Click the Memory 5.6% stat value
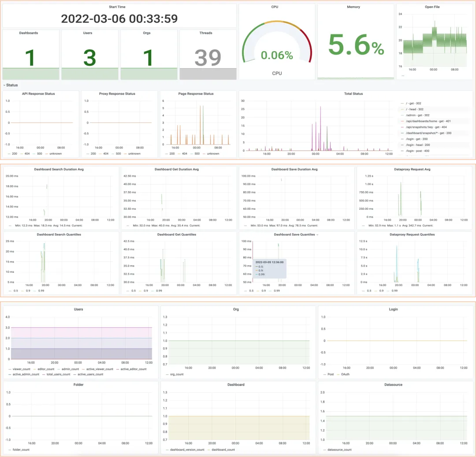Screen dimensions: 476x457 pyautogui.click(x=356, y=45)
